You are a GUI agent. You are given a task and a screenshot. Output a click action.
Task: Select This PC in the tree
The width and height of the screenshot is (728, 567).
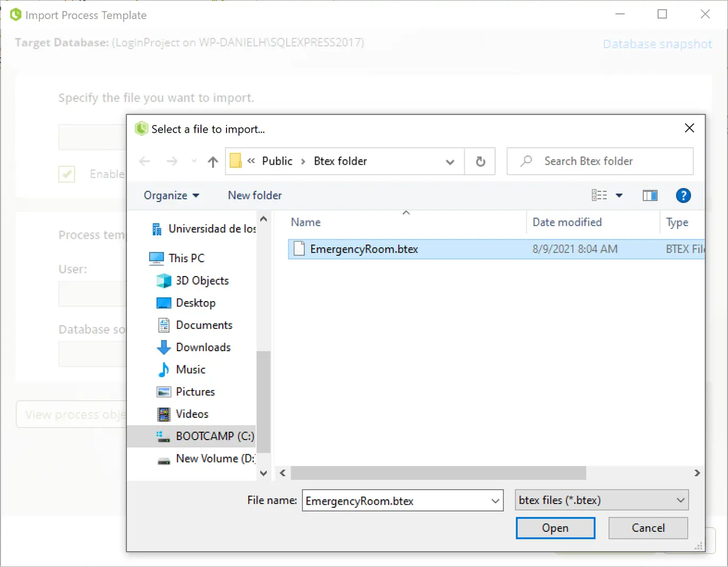point(186,258)
